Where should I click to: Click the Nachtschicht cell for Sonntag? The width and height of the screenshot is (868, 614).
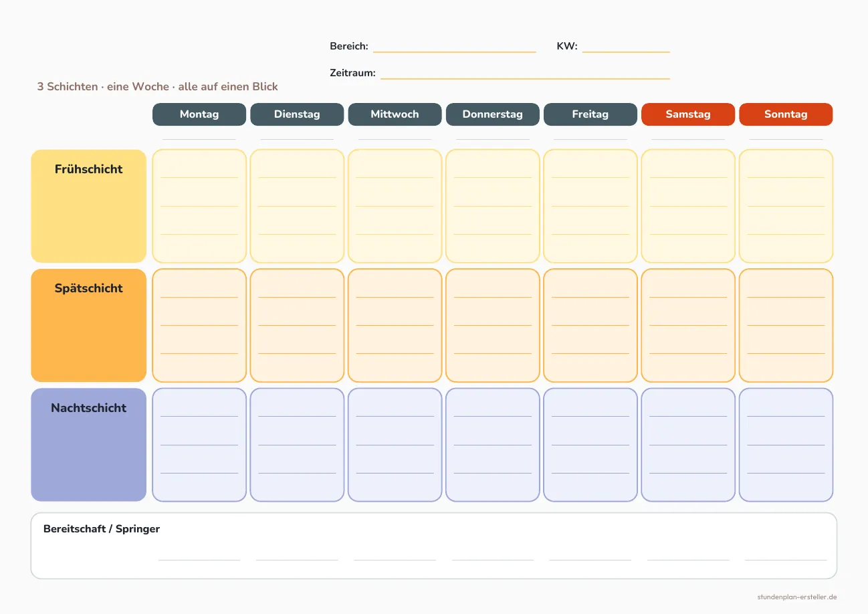[x=786, y=445]
